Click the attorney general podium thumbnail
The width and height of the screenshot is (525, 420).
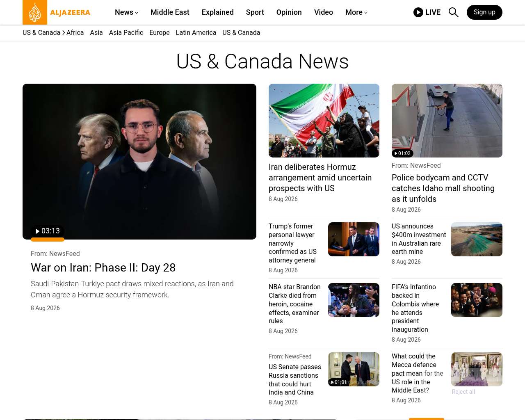click(354, 239)
